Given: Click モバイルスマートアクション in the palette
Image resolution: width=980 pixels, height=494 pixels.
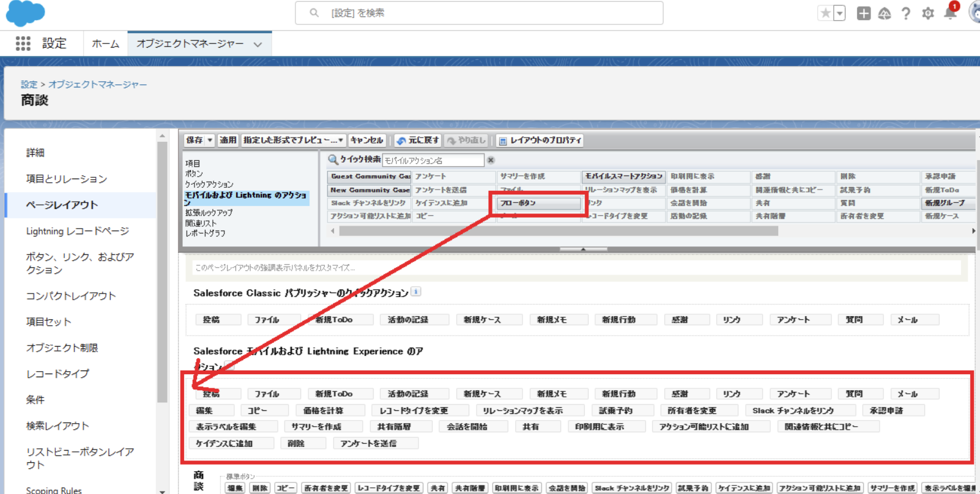Looking at the screenshot, I should 623,176.
